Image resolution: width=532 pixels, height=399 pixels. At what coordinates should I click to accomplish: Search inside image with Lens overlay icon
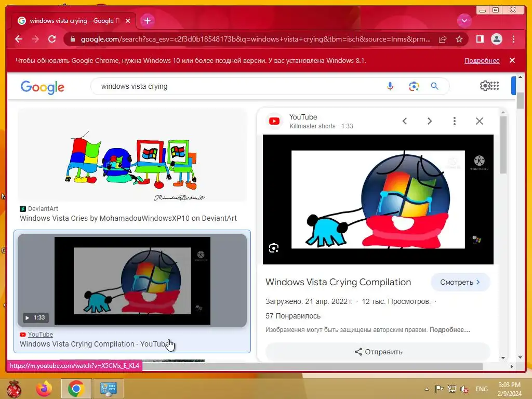[274, 248]
